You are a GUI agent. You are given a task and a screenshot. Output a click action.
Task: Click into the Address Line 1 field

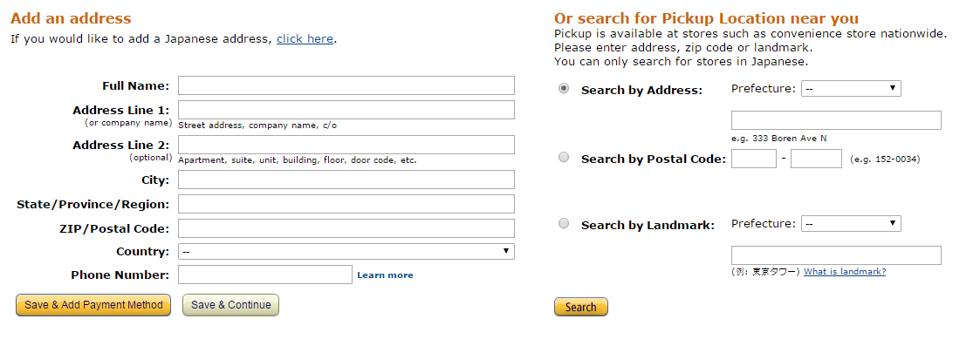346,110
